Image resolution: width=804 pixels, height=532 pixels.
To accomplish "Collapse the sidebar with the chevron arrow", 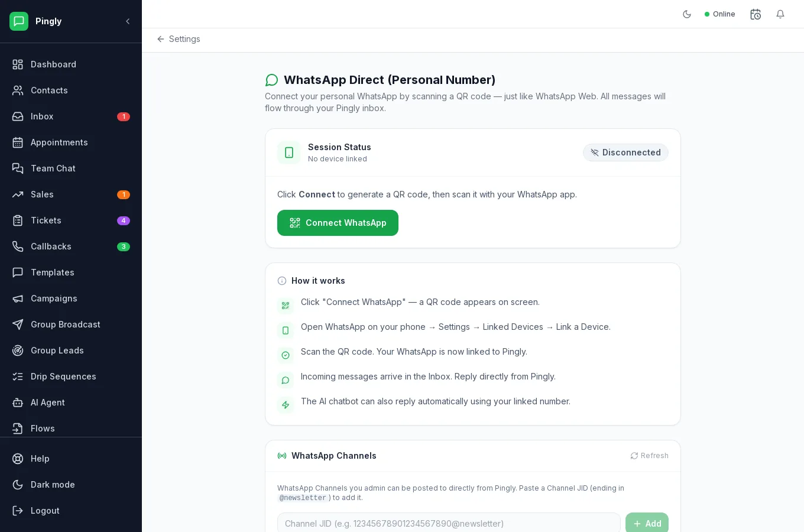I will click(128, 21).
